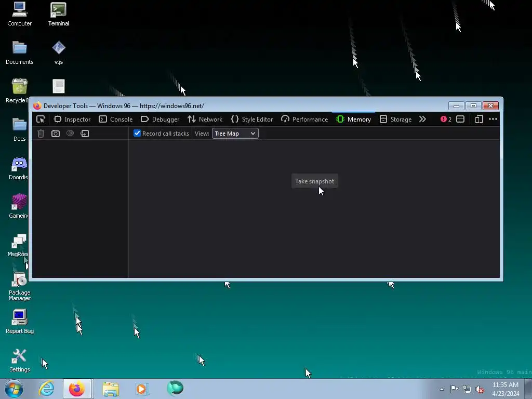Screen dimensions: 532x399
Task: Click the Action Center flag tray icon
Action: [454, 389]
